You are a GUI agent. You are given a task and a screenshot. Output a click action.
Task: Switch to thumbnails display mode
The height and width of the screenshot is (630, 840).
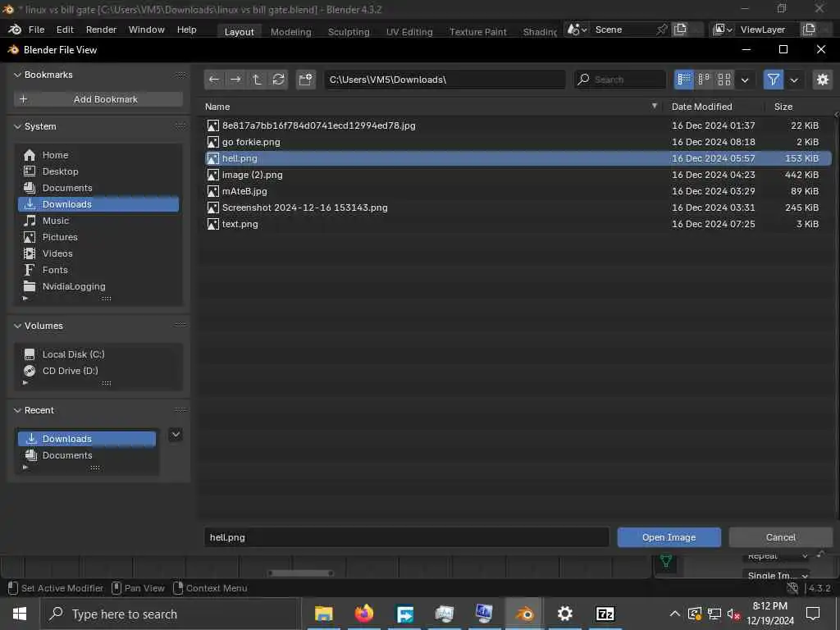[x=724, y=80]
